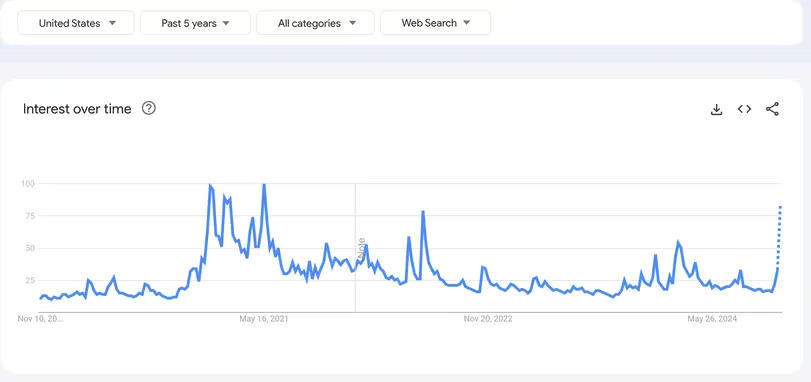
Task: Click the Interest over time heading
Action: (x=77, y=109)
